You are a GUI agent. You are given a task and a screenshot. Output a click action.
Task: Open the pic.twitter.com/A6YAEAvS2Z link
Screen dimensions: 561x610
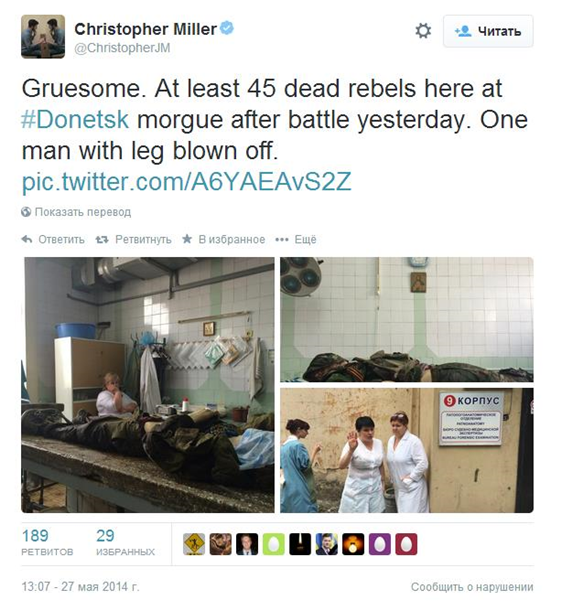(187, 182)
